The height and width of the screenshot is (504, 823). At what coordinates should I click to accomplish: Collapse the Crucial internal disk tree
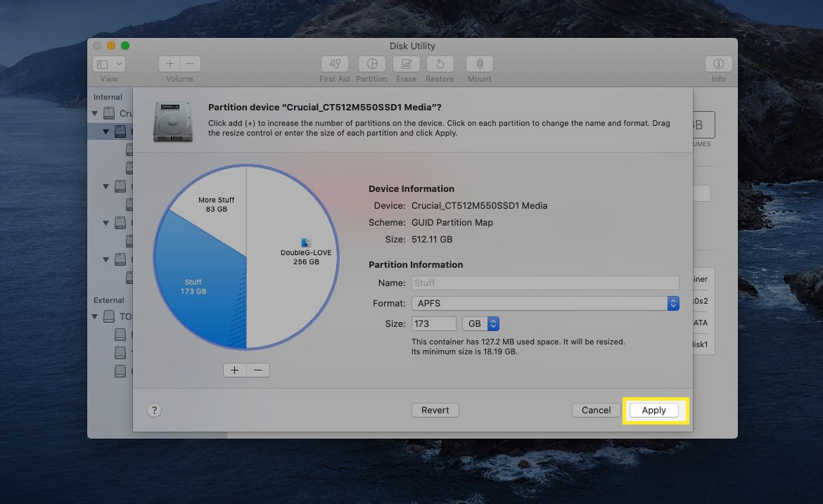coord(96,113)
